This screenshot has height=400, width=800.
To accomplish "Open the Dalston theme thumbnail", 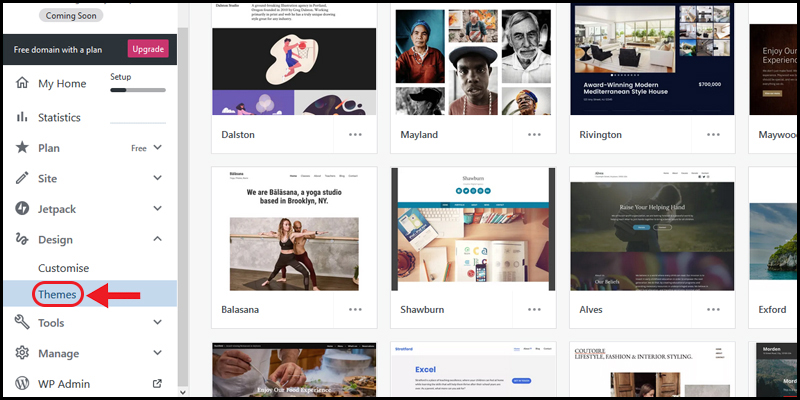I will (x=294, y=58).
